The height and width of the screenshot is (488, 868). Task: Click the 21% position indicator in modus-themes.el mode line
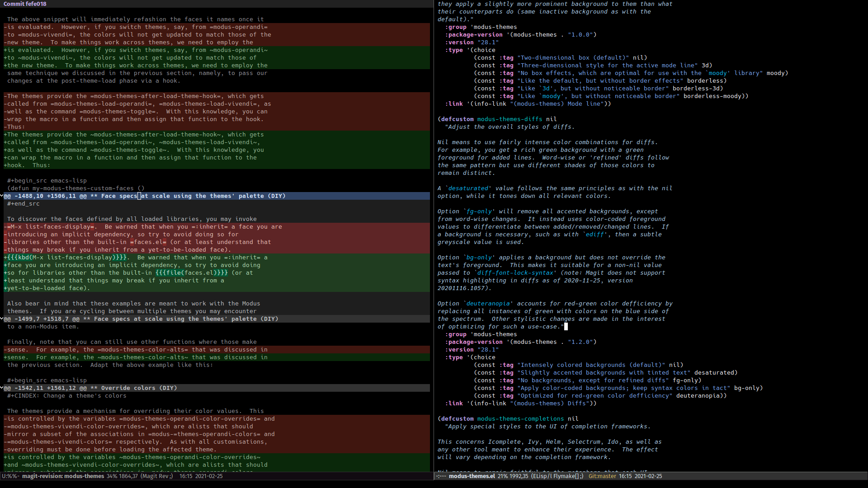[x=502, y=476]
